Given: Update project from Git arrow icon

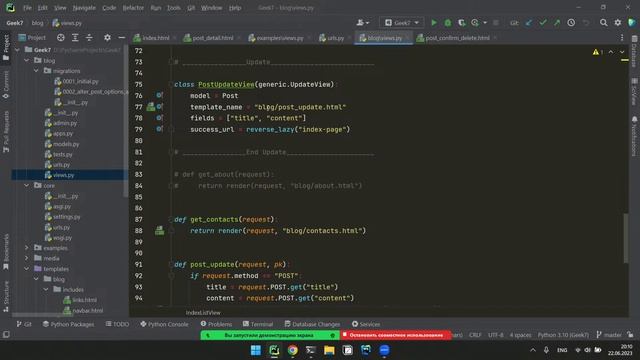Looking at the screenshot, I should [x=529, y=23].
